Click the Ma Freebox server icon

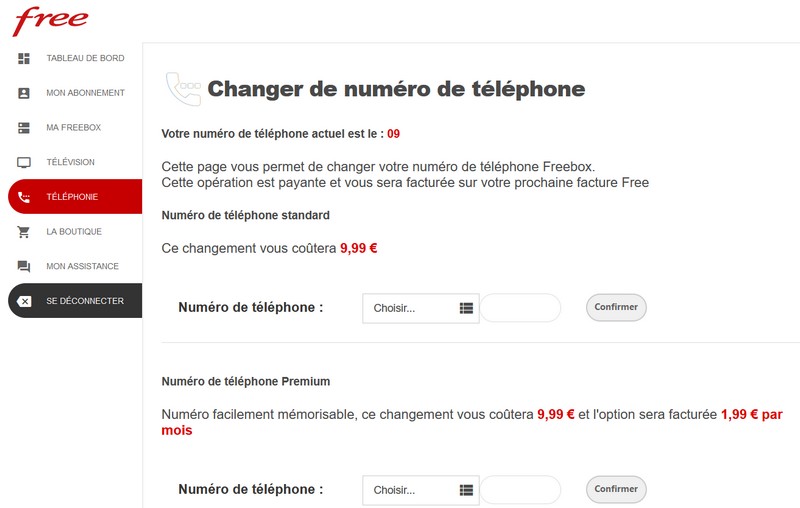[24, 128]
